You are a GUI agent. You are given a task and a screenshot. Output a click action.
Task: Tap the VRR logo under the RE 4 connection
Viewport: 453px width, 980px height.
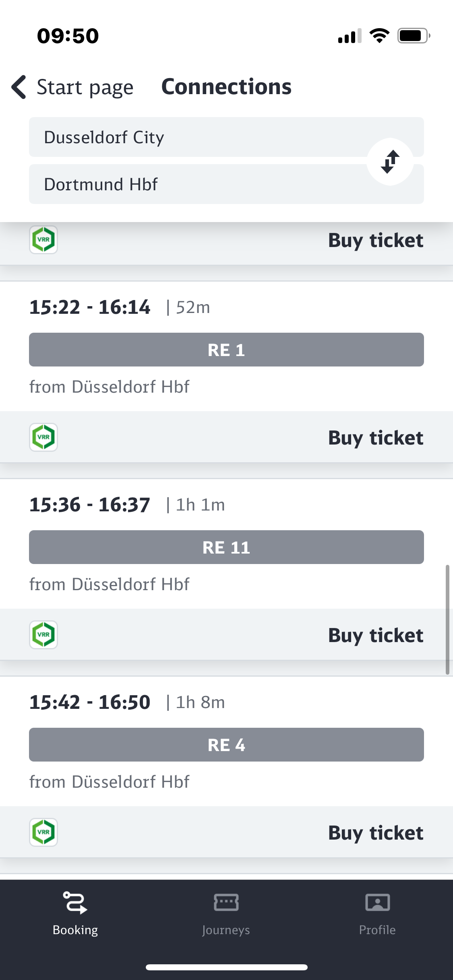tap(43, 832)
